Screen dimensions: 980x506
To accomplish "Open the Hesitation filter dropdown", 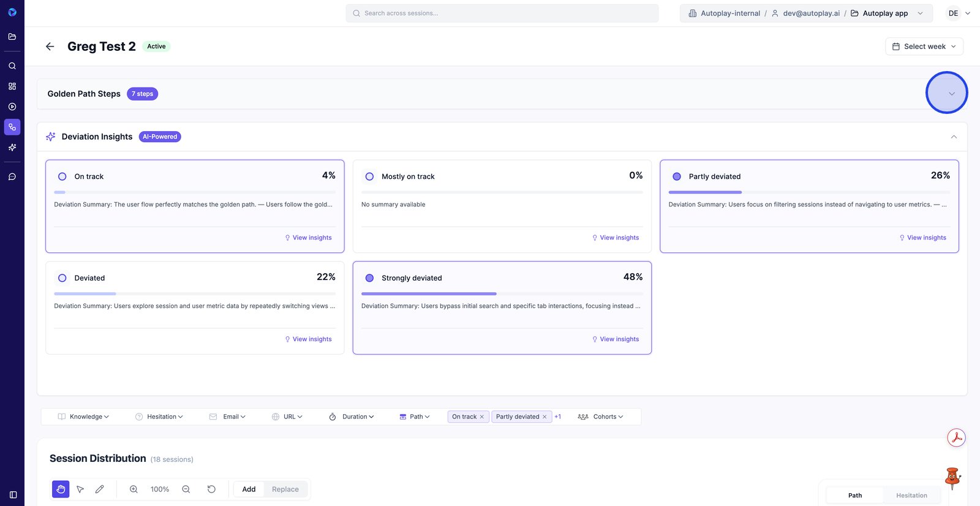I will click(x=159, y=417).
